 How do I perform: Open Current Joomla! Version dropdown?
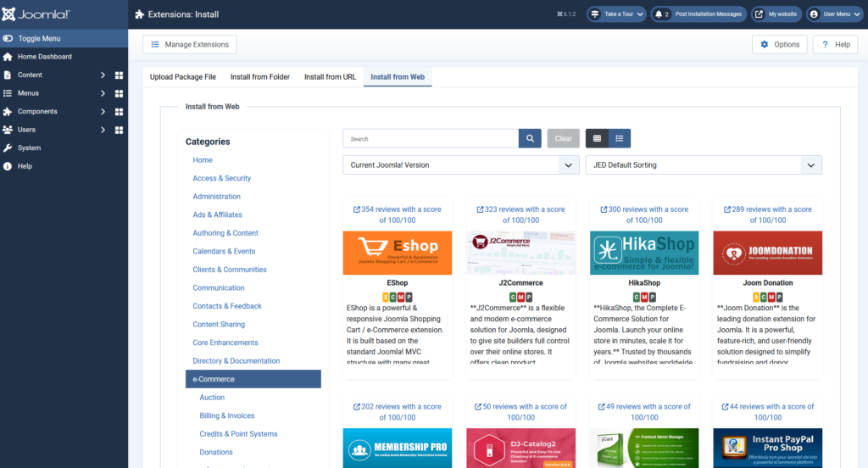(461, 165)
